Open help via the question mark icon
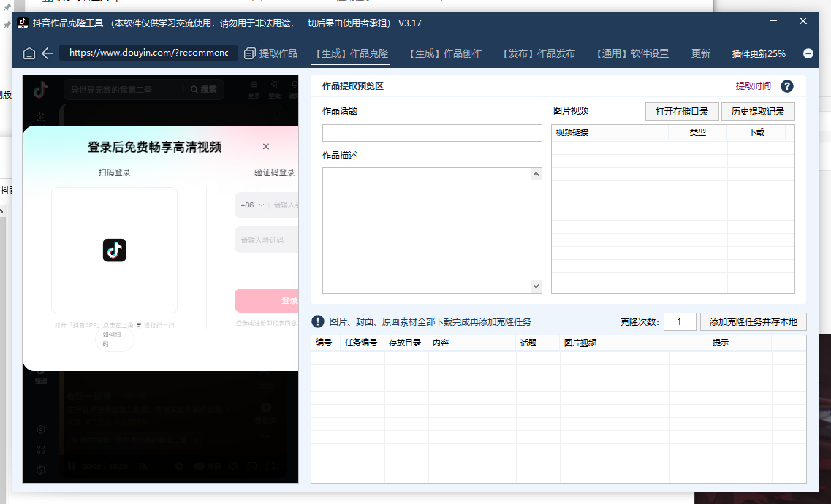This screenshot has width=831, height=504. click(x=787, y=86)
